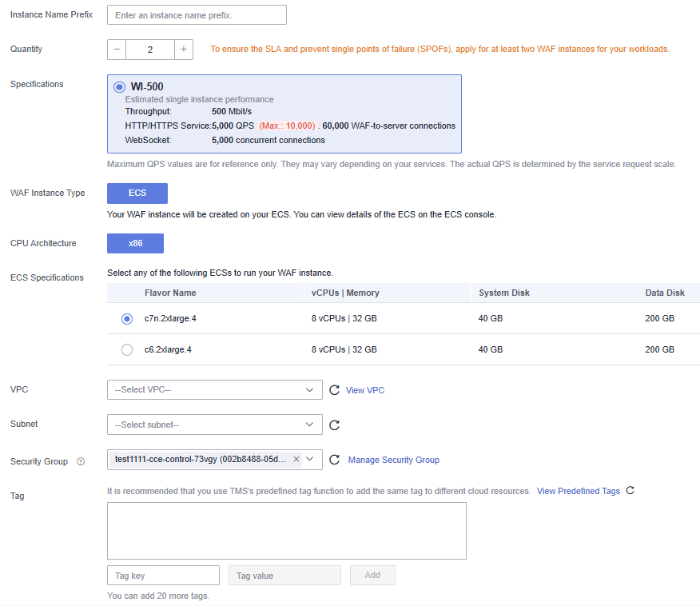Refresh the security group list icon
This screenshot has width=700, height=606.
coord(334,460)
